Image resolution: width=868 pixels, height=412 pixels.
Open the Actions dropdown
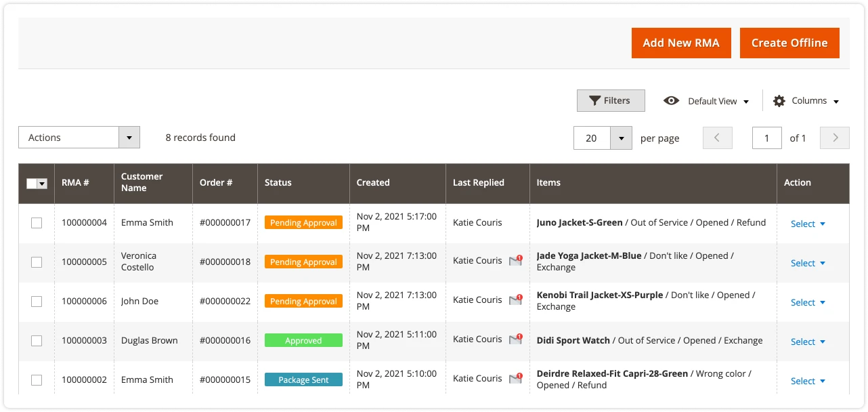(x=79, y=138)
